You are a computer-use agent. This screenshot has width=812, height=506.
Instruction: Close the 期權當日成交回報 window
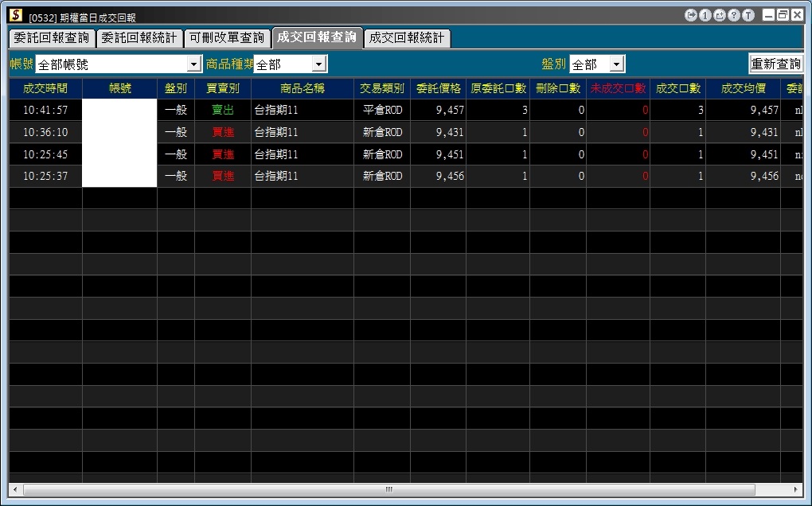tap(797, 15)
